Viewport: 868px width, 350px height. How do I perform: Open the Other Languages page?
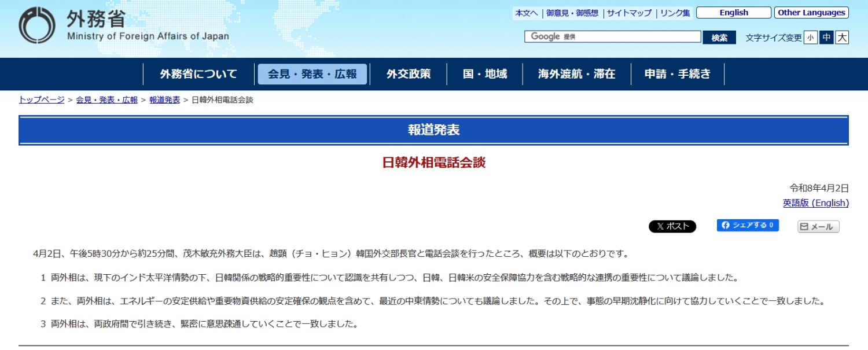[811, 13]
